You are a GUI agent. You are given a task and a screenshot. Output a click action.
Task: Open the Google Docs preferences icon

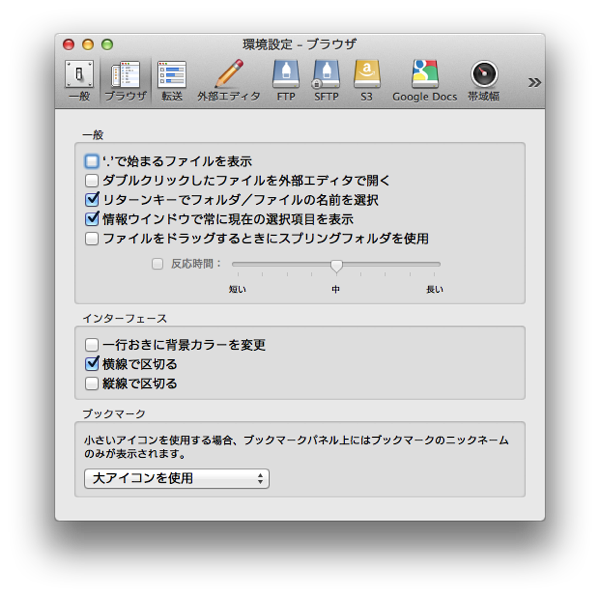pyautogui.click(x=425, y=81)
